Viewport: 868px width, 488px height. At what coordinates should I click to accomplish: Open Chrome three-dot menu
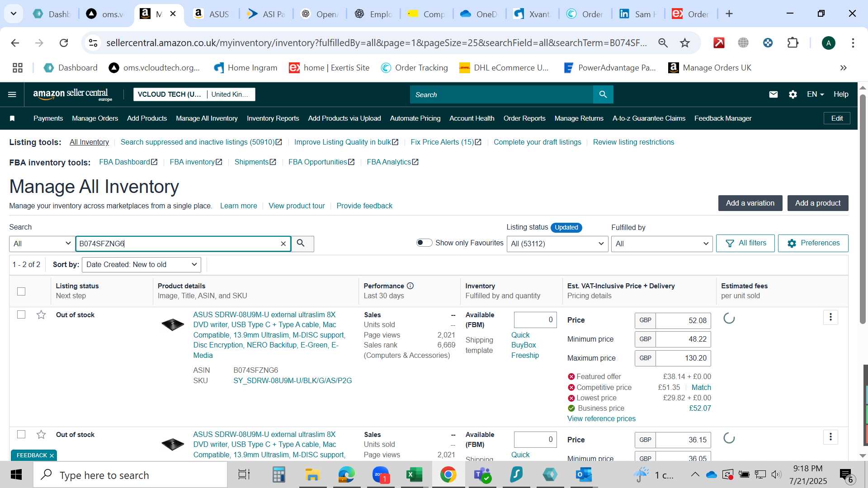coord(853,43)
